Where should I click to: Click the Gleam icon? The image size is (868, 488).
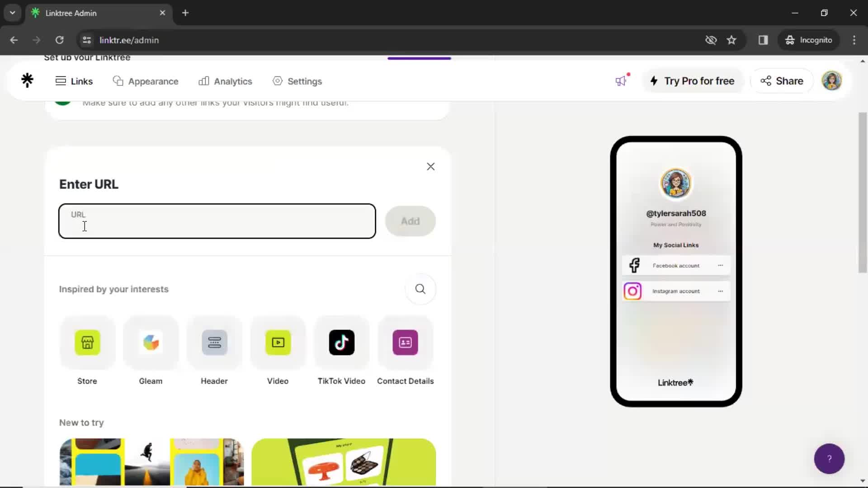[x=151, y=343]
